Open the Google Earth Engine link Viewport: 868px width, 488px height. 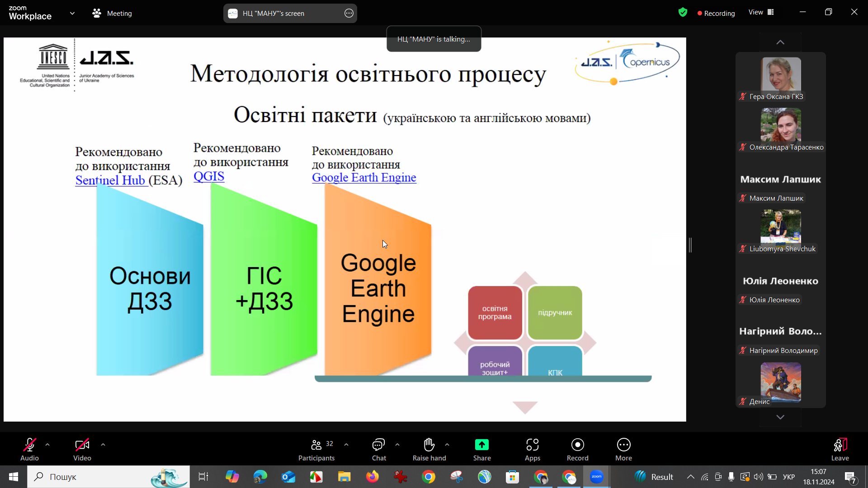tap(363, 178)
